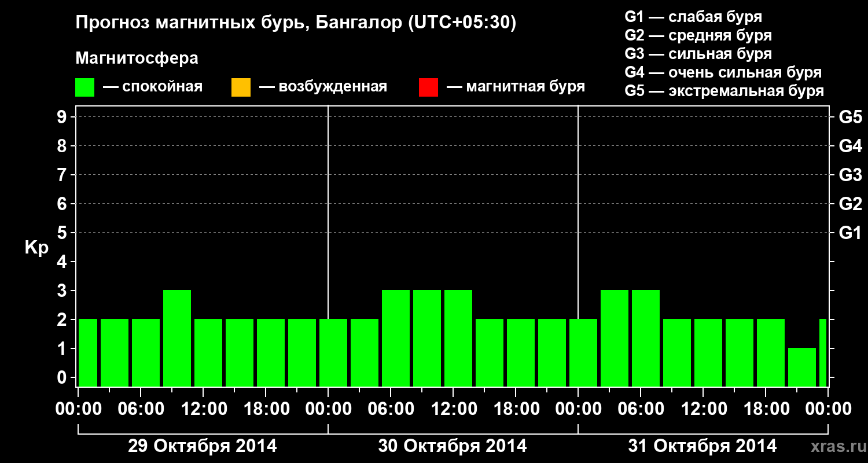Viewport: 868px width, 463px height.
Task: Click the '29 Октября 2014' date label
Action: pyautogui.click(x=202, y=446)
